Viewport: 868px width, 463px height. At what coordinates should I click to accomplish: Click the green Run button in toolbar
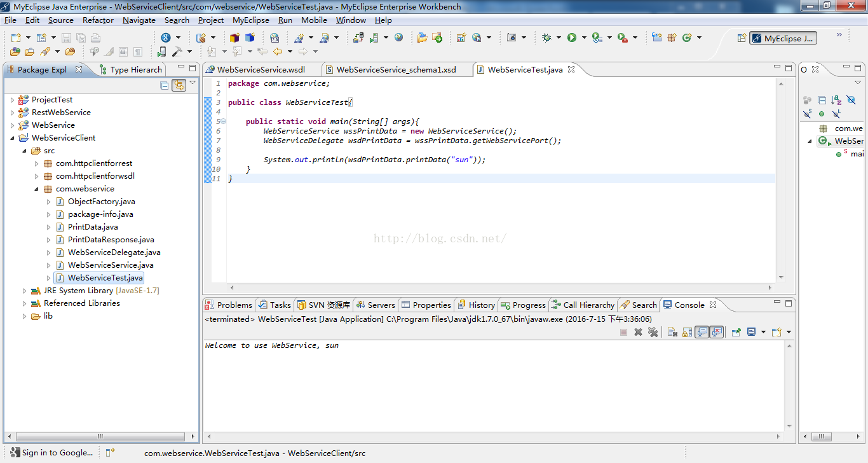click(572, 38)
